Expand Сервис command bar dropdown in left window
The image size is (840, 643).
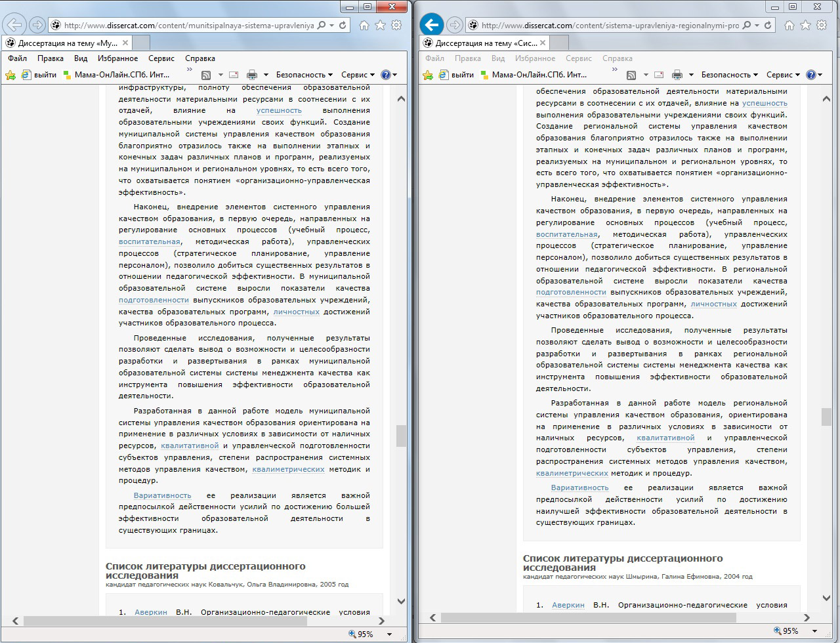[x=358, y=75]
